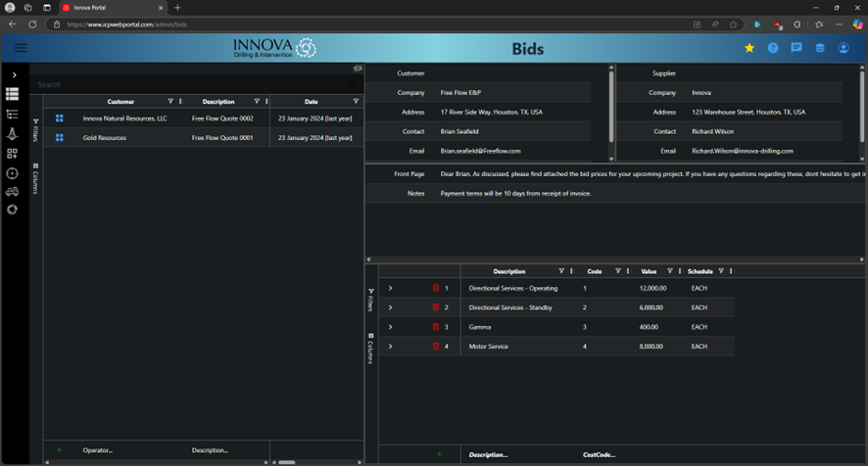
Task: Sort by the Date column header
Action: [x=311, y=102]
